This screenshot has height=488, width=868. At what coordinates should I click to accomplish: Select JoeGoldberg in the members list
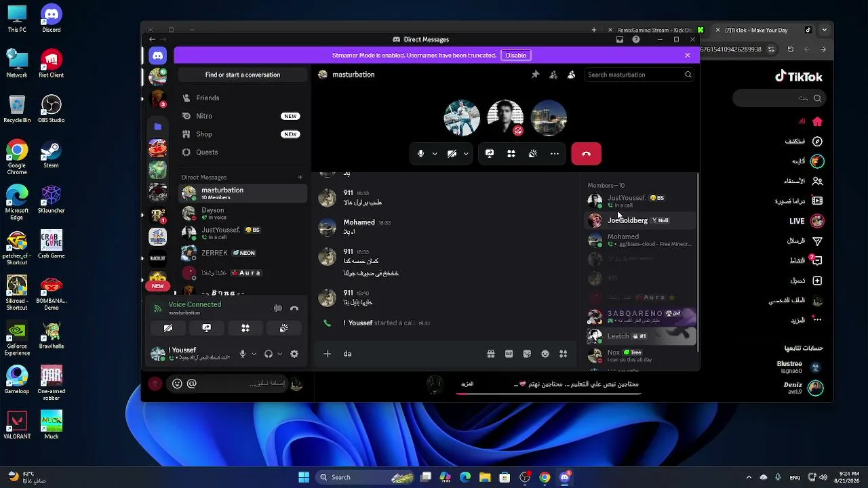641,220
